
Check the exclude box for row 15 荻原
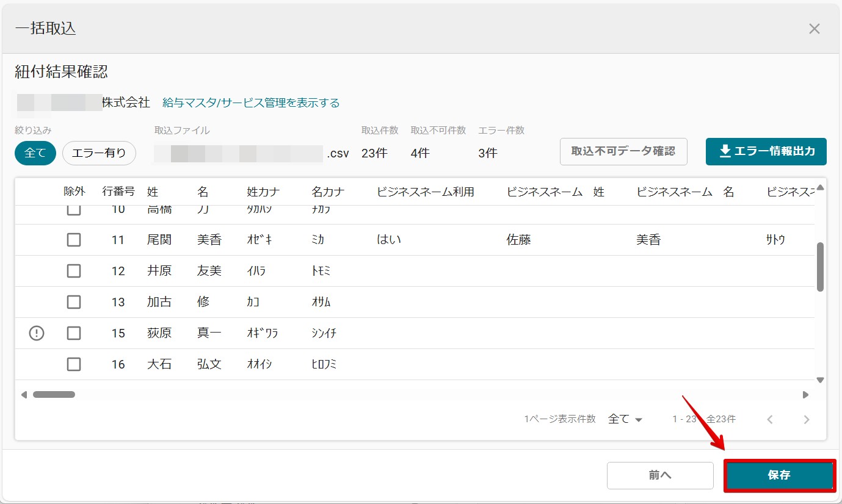(x=74, y=333)
